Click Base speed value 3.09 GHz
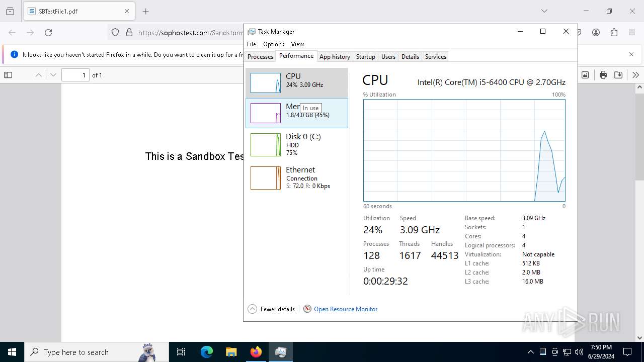This screenshot has width=644, height=362. point(533,218)
